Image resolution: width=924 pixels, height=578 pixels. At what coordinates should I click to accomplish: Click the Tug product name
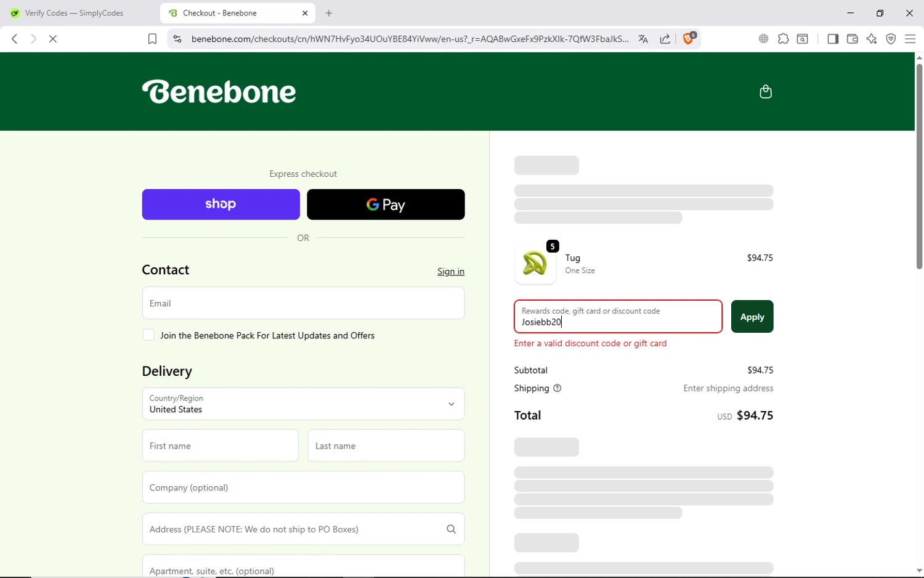click(x=573, y=258)
